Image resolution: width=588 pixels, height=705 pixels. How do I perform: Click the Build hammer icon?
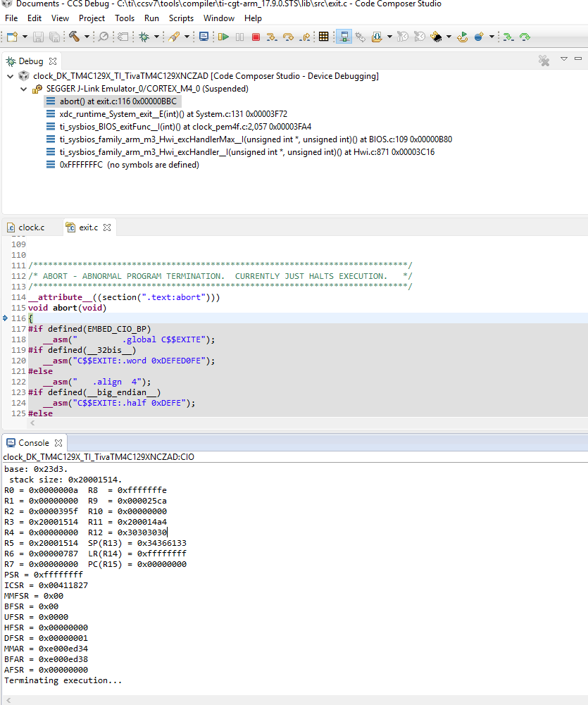pos(74,37)
